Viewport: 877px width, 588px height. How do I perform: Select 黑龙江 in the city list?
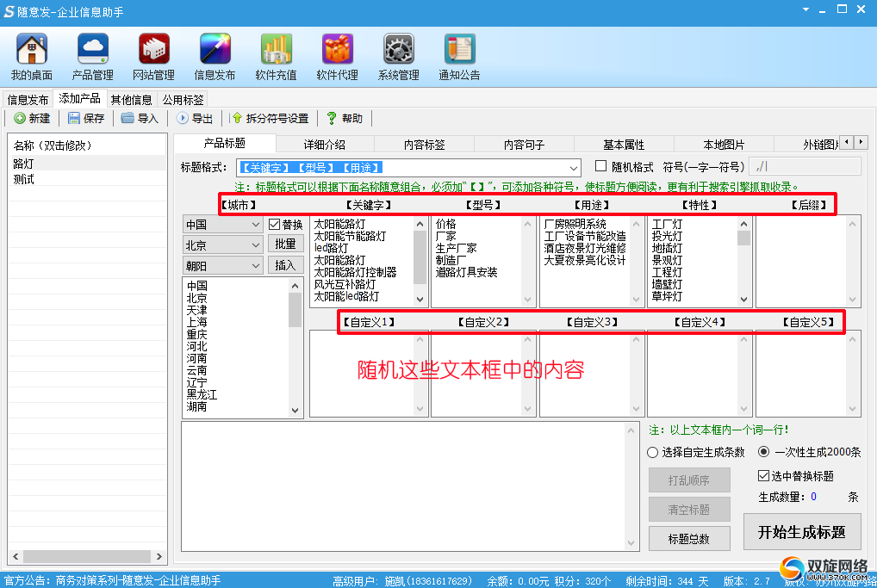pyautogui.click(x=202, y=394)
